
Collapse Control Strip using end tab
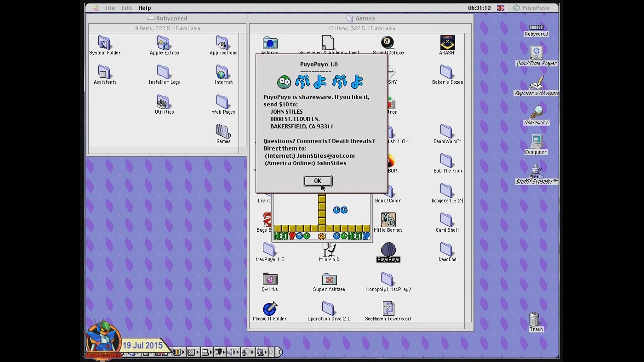click(x=279, y=352)
